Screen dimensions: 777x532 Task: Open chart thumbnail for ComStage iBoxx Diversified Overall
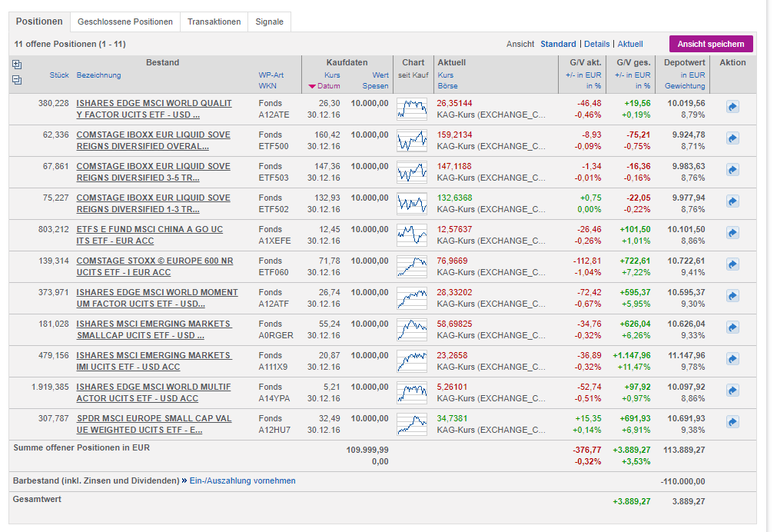click(x=412, y=140)
